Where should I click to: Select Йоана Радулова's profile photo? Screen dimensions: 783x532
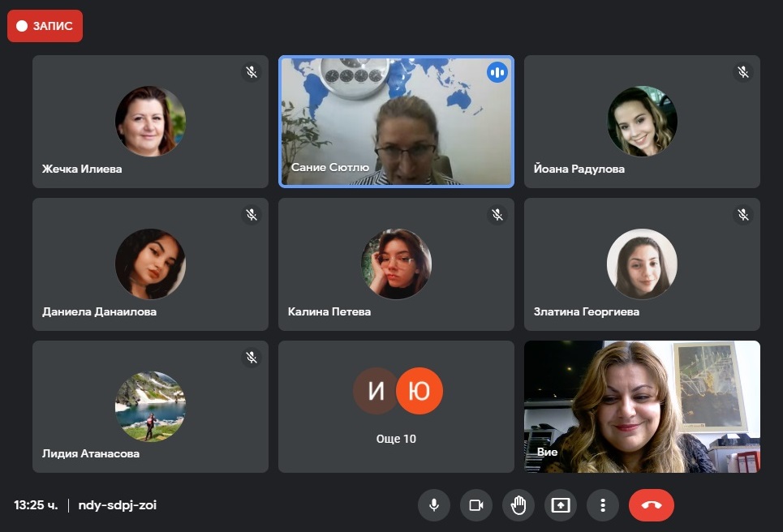click(642, 122)
